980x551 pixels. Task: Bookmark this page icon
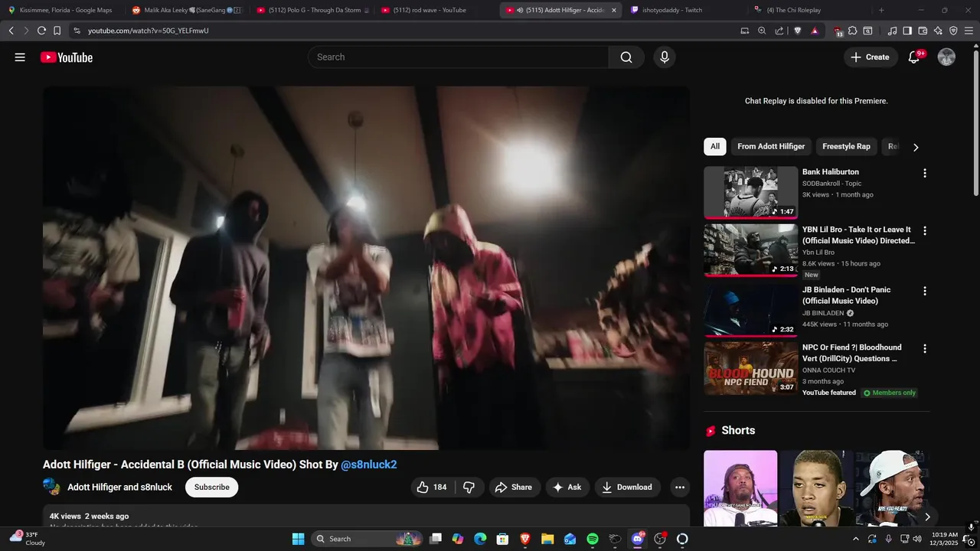click(x=57, y=31)
